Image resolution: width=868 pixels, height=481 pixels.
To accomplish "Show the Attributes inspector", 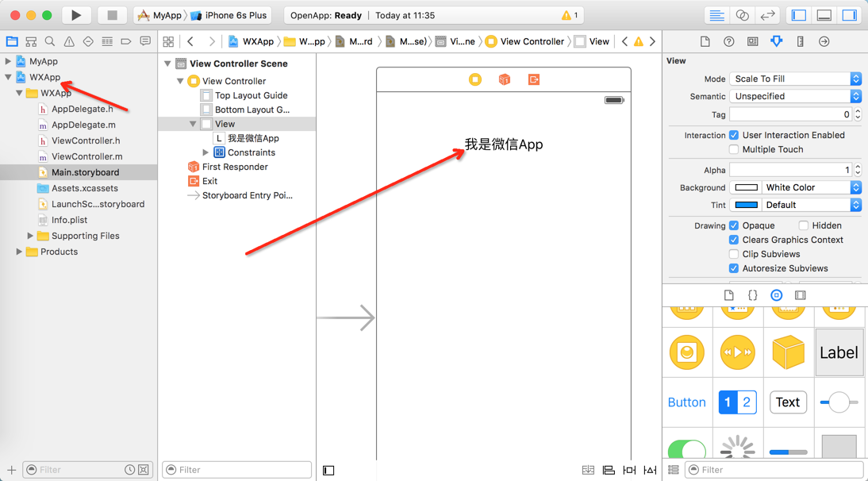I will pos(777,41).
